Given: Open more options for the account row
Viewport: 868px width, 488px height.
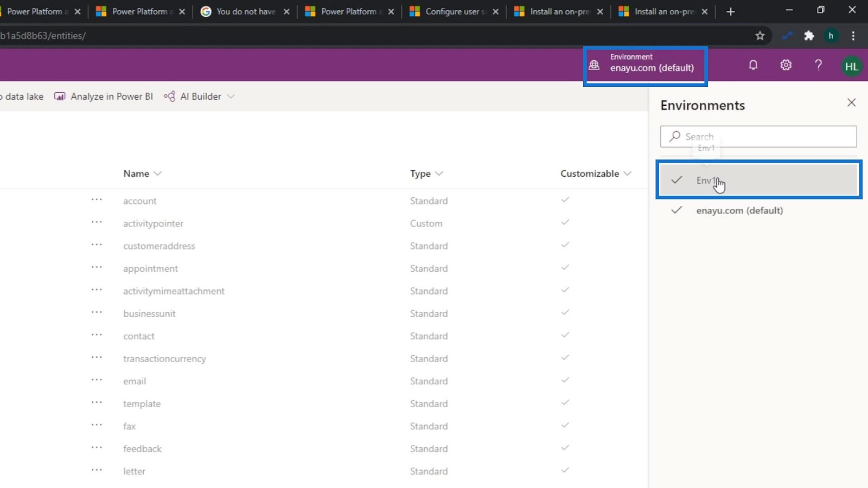Looking at the screenshot, I should (97, 200).
